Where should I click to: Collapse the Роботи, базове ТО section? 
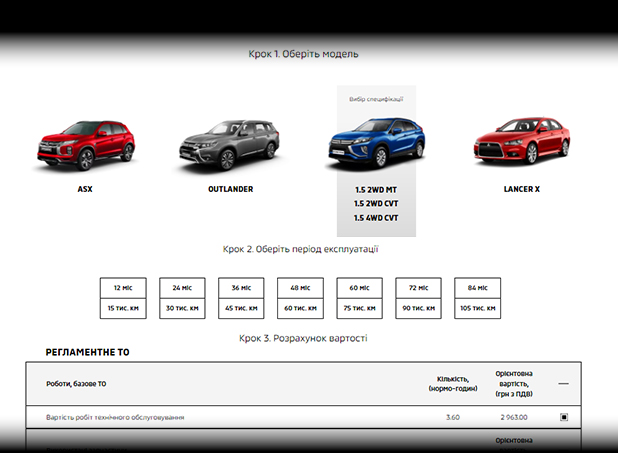point(564,384)
